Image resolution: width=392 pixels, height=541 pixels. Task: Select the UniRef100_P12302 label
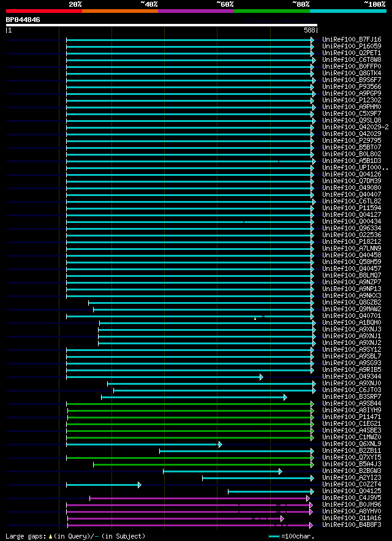coord(352,100)
